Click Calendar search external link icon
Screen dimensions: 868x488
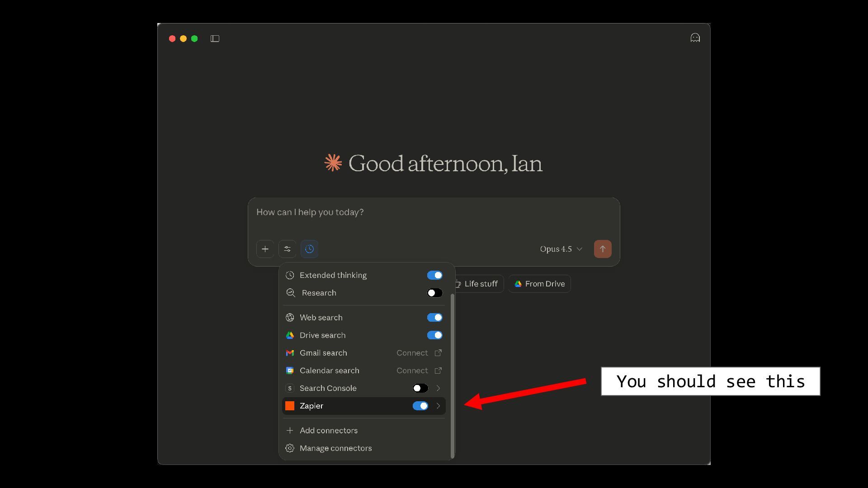click(438, 371)
